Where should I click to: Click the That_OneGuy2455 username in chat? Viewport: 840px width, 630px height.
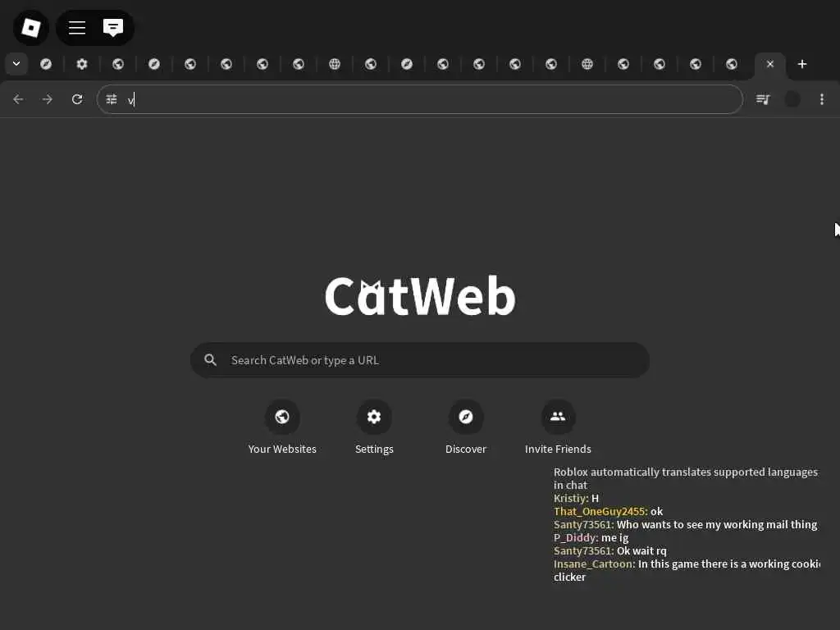tap(600, 512)
